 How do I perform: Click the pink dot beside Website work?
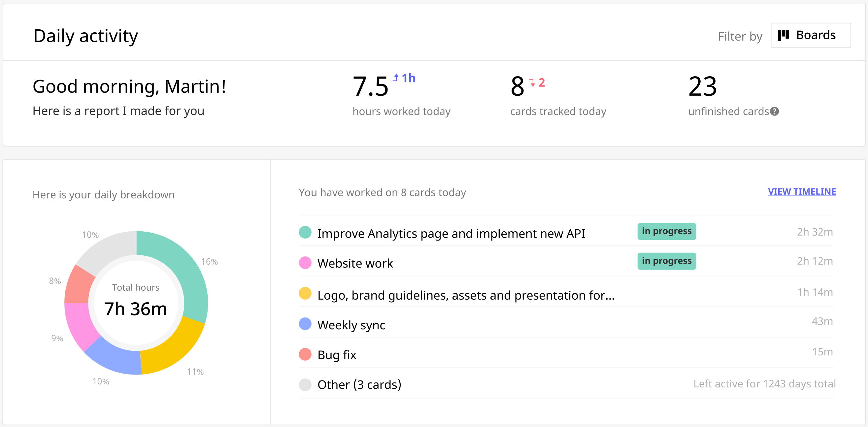coord(305,263)
